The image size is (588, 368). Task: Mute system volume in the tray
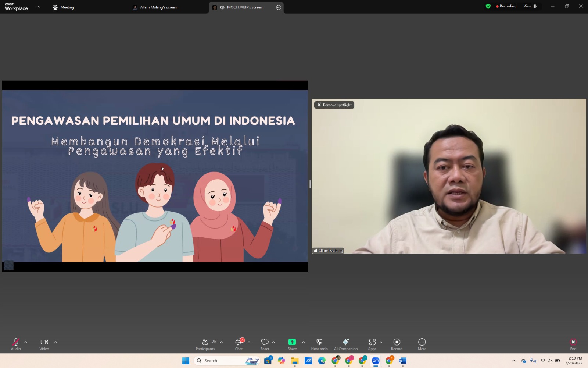coord(549,361)
